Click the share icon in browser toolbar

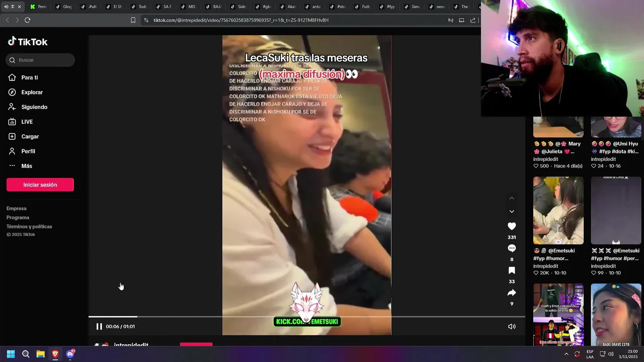(473, 20)
